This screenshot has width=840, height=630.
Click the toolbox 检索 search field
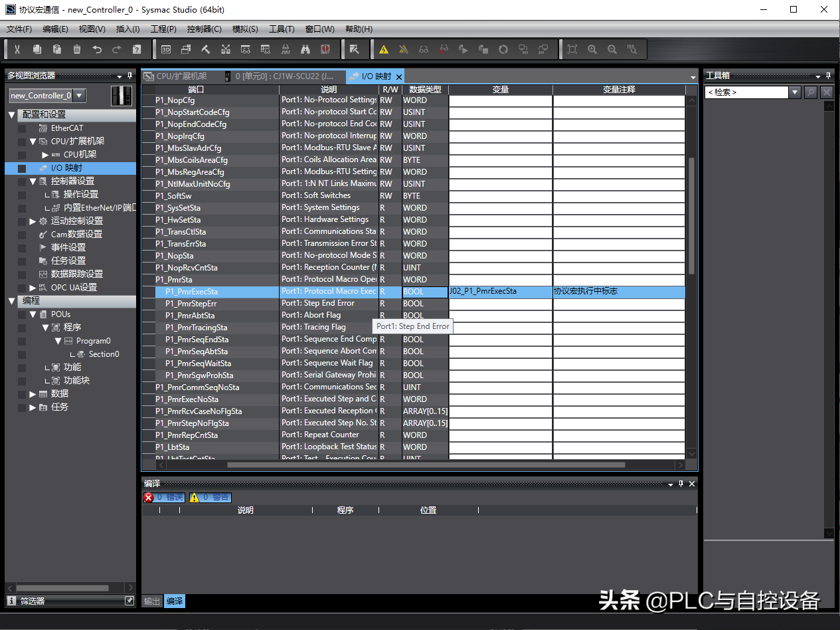pos(746,92)
